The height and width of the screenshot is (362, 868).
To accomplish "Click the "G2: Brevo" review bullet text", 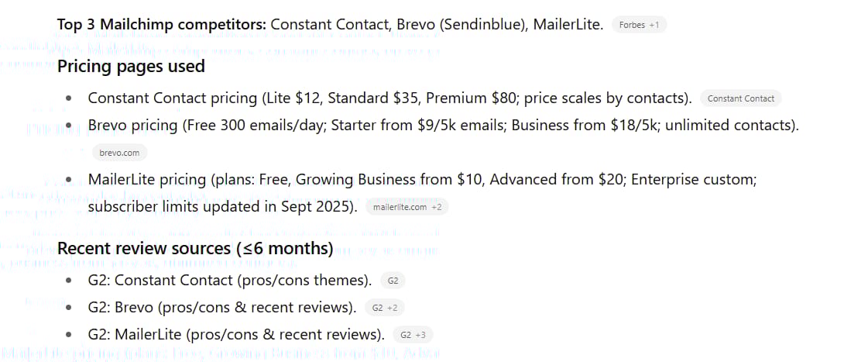I will (x=221, y=308).
